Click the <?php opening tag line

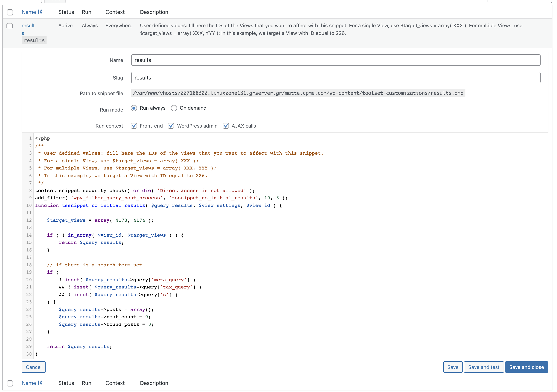click(43, 138)
